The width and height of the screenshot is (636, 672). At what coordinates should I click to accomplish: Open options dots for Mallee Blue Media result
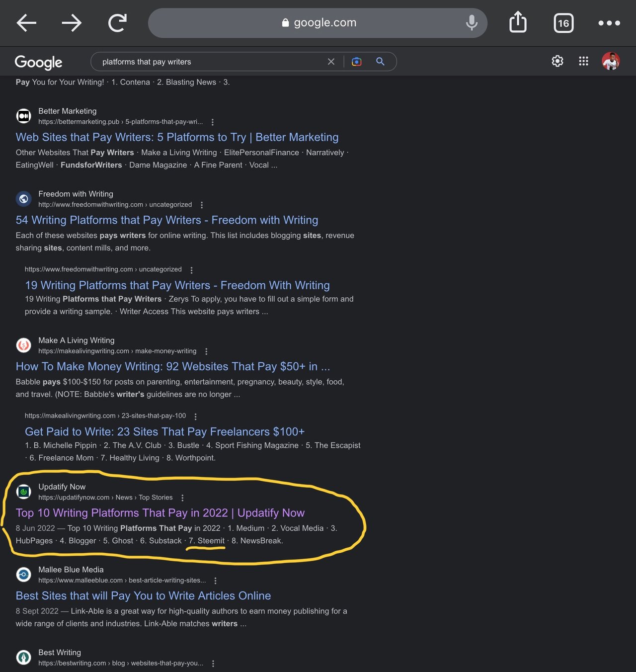point(215,581)
